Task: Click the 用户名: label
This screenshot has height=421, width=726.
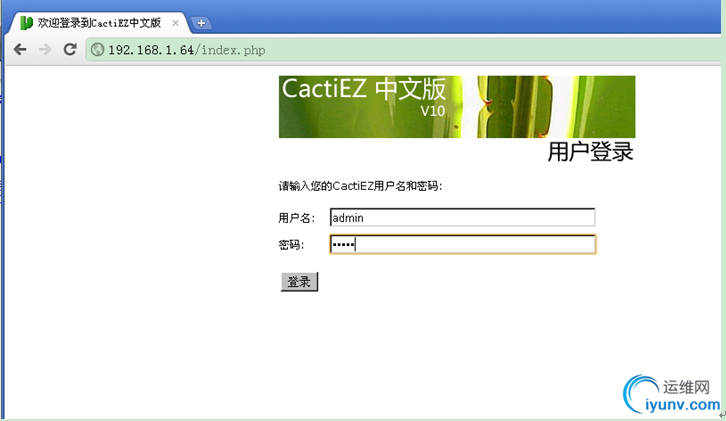Action: click(x=296, y=218)
